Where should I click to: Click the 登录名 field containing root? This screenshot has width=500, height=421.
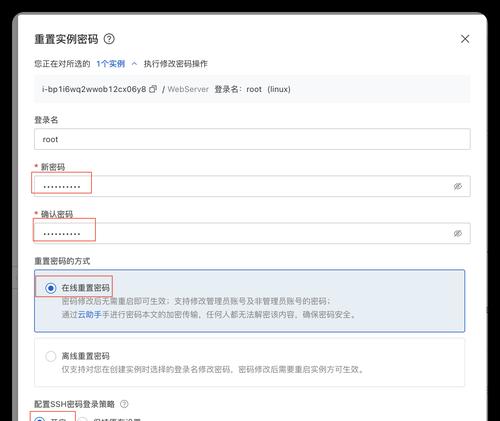tap(252, 139)
